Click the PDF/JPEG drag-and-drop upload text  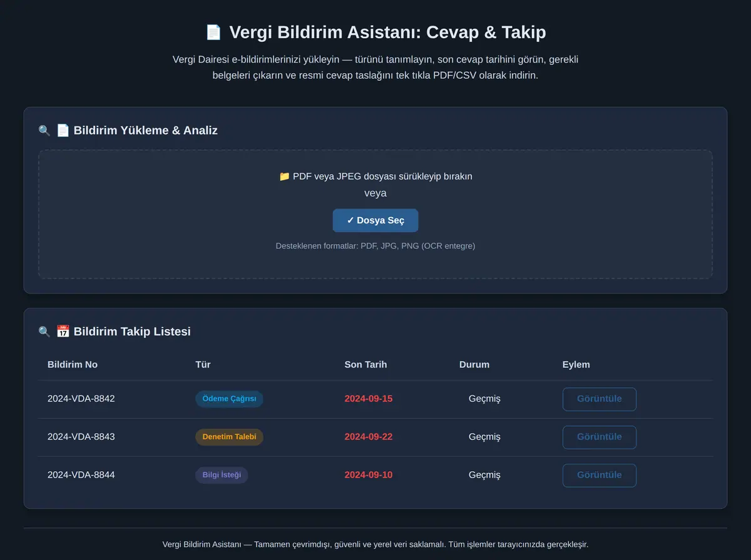point(375,176)
